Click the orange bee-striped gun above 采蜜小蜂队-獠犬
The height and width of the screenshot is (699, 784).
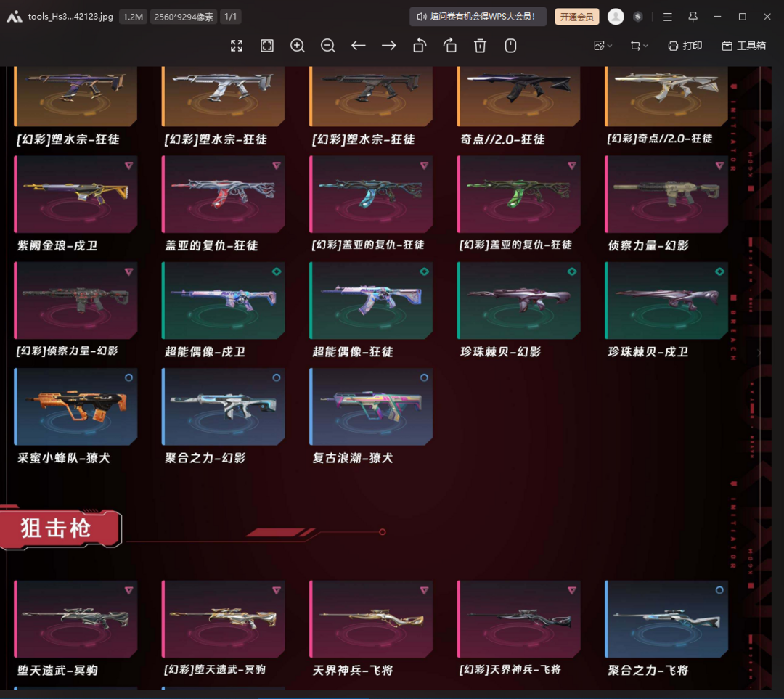click(x=75, y=406)
